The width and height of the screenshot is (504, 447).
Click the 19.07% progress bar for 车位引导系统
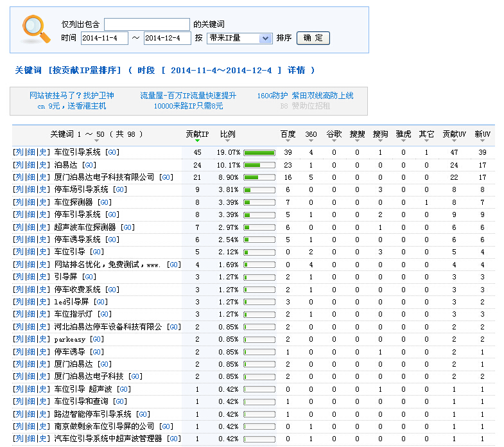[259, 153]
